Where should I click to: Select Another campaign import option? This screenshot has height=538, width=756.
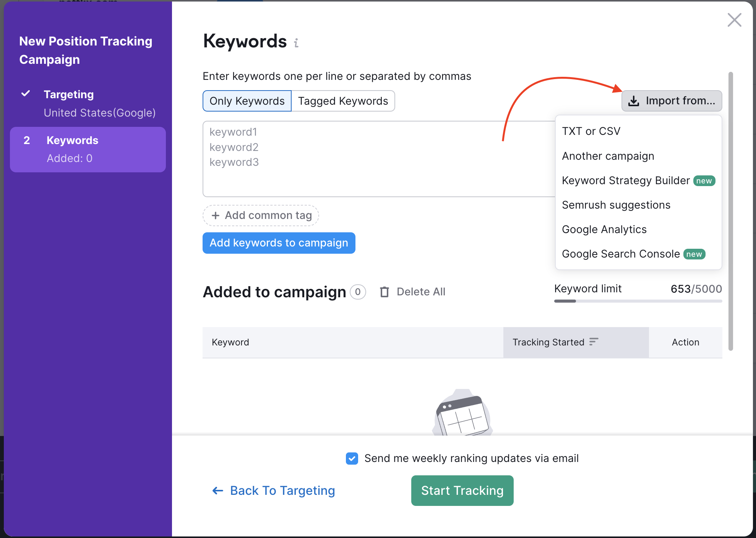608,156
